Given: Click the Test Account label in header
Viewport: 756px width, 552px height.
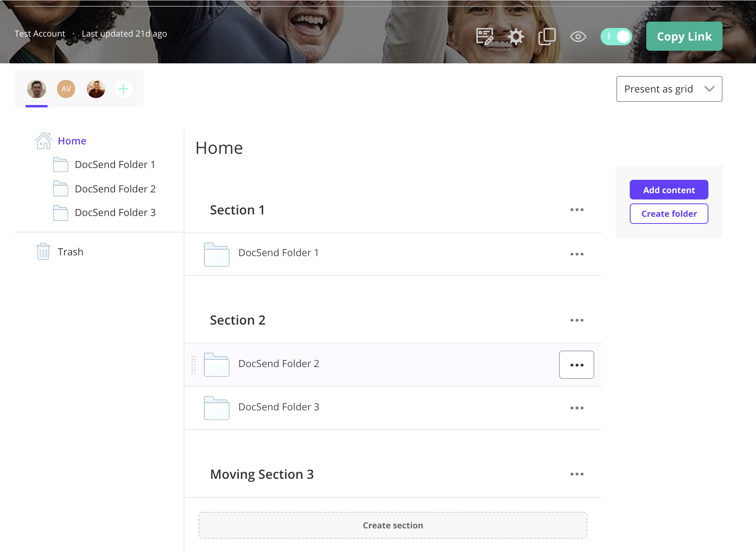Looking at the screenshot, I should coord(40,33).
